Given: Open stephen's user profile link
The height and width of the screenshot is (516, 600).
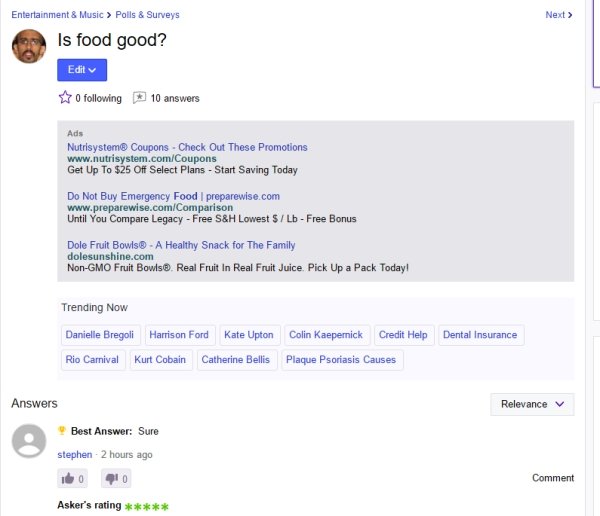Looking at the screenshot, I should (75, 455).
